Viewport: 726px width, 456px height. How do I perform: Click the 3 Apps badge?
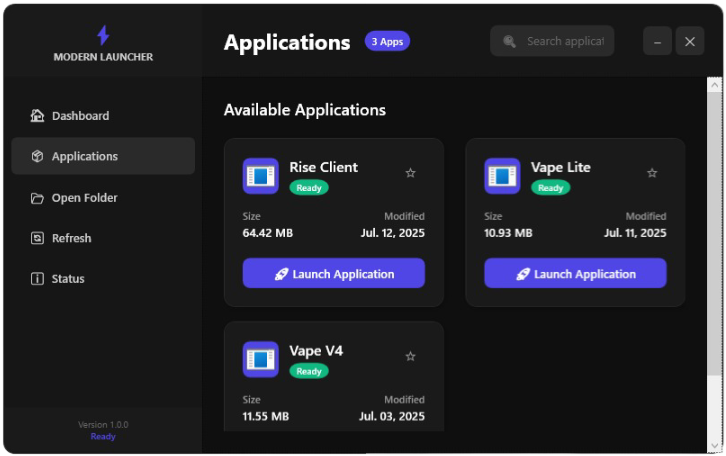(x=387, y=41)
